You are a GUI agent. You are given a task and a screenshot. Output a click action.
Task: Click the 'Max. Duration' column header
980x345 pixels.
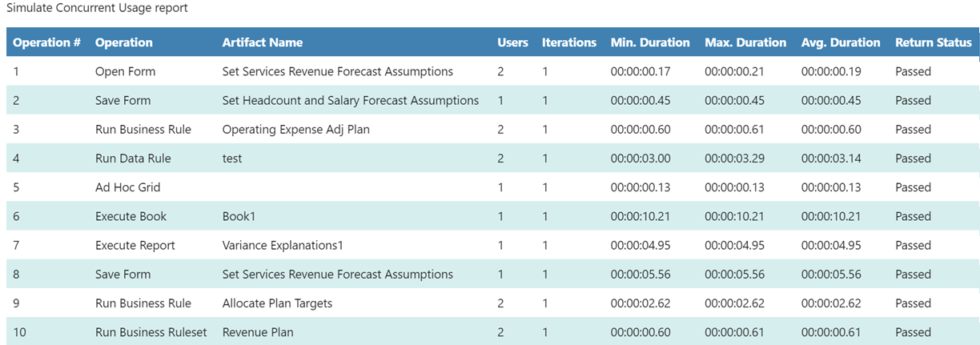(x=745, y=42)
